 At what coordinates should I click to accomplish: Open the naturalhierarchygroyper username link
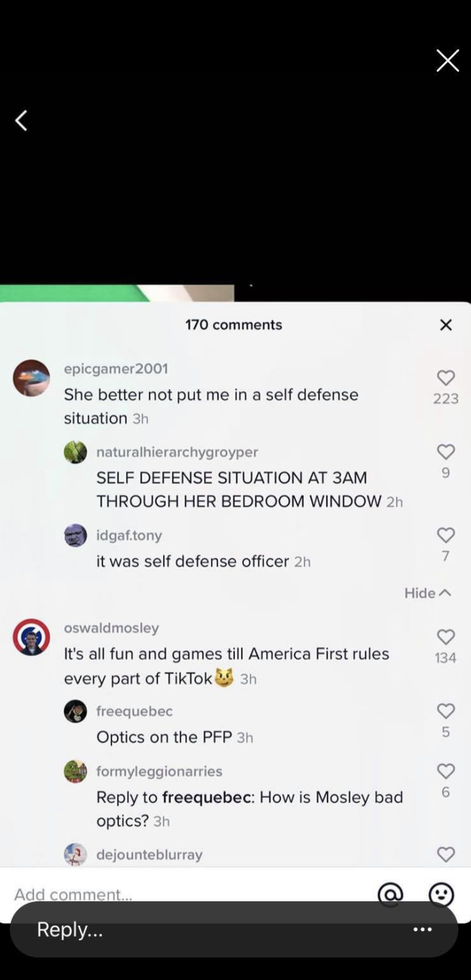[177, 452]
